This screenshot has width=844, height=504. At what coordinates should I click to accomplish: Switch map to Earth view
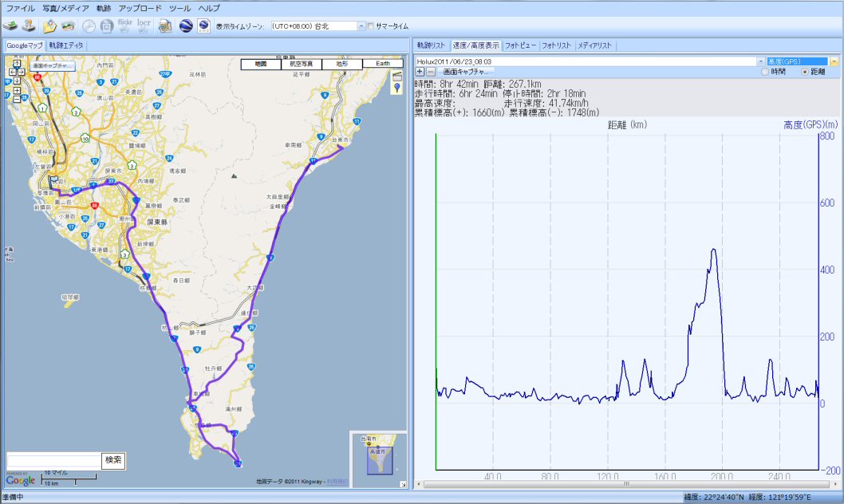383,64
